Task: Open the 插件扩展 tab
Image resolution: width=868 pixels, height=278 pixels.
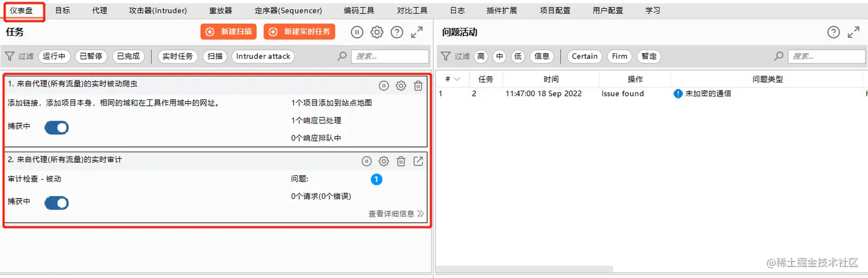Action: (502, 11)
